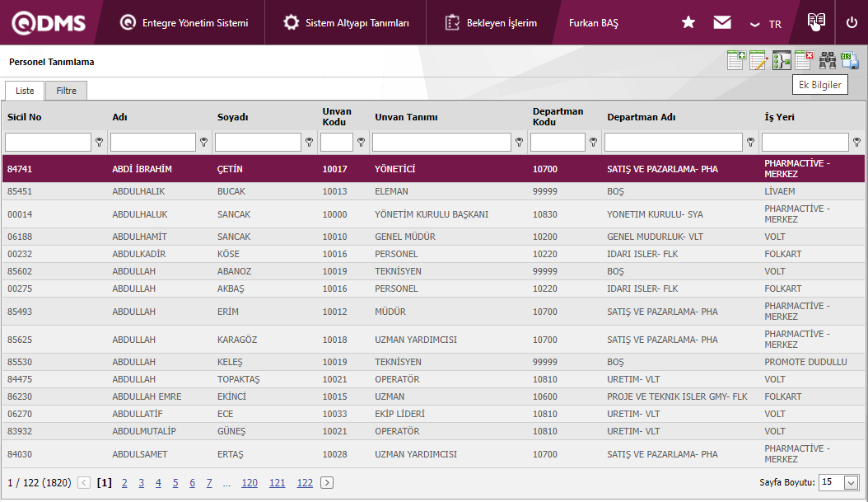Viewport: 868px width, 502px height.
Task: Click the Soyadı filter input field
Action: 258,143
